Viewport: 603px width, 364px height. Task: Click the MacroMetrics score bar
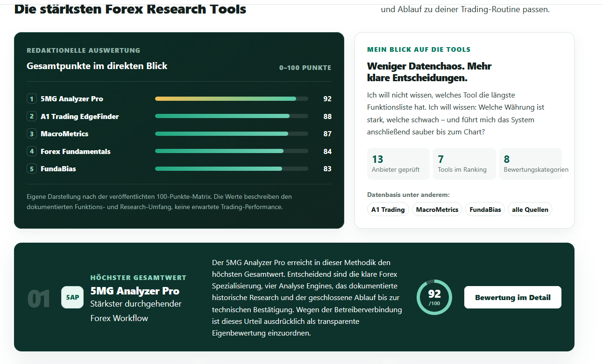232,134
